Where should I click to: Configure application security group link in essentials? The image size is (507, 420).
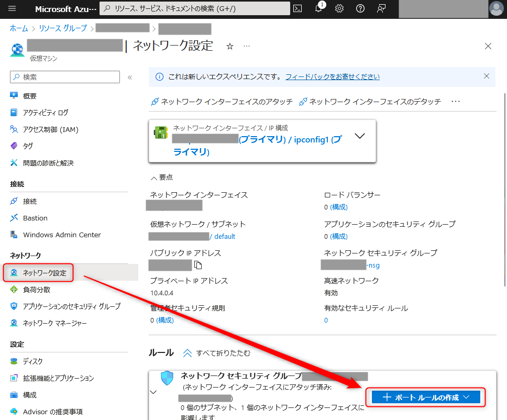(x=338, y=236)
